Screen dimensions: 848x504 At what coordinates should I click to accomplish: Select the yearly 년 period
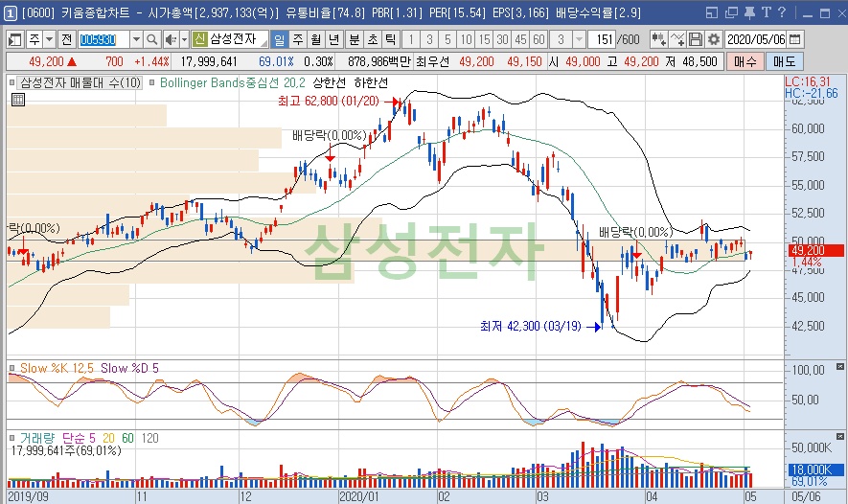[334, 39]
